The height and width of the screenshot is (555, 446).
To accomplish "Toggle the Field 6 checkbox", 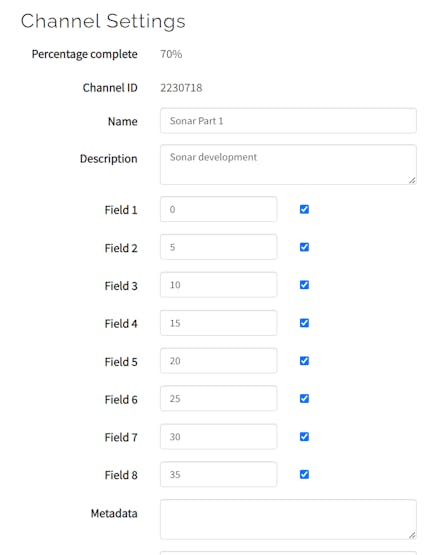I will tap(304, 399).
